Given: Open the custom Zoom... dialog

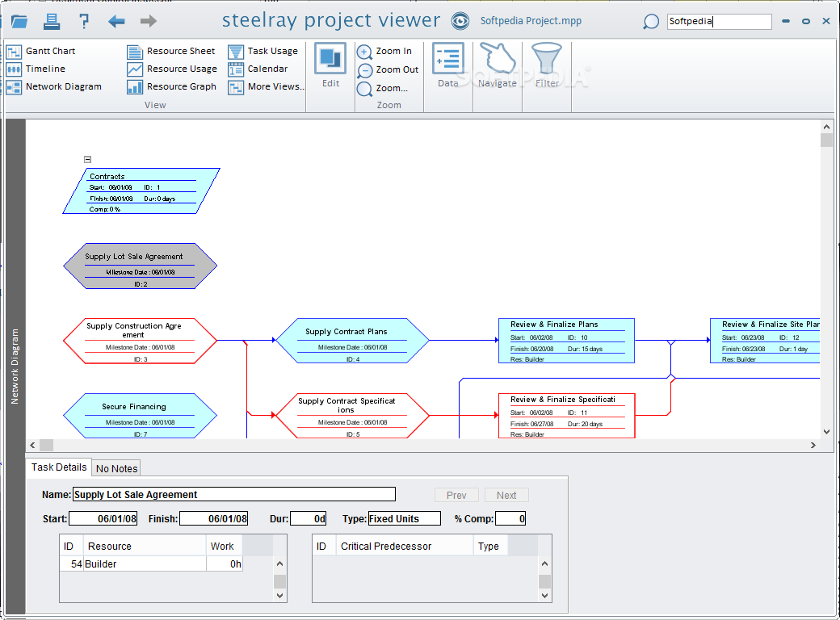Looking at the screenshot, I should point(382,88).
